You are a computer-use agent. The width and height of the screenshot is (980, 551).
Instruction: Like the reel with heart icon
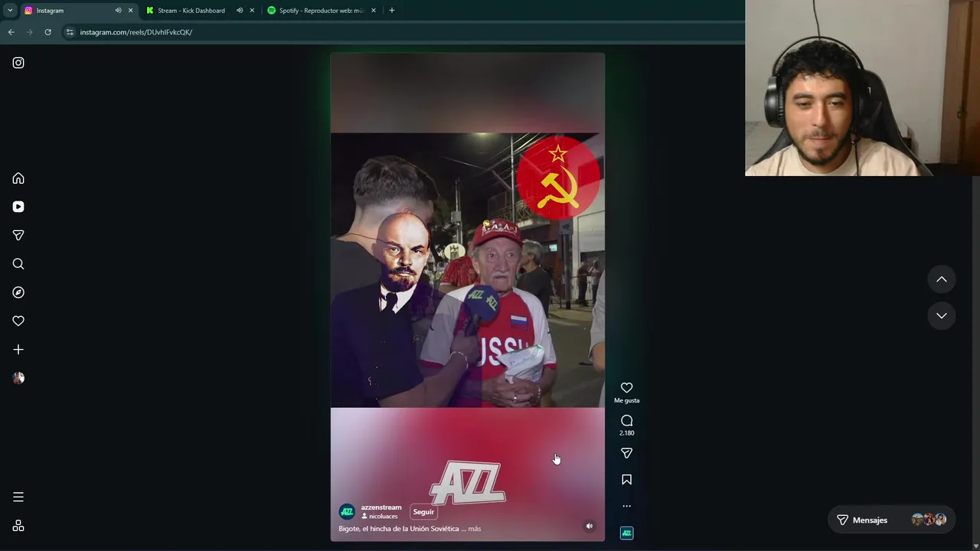[626, 388]
